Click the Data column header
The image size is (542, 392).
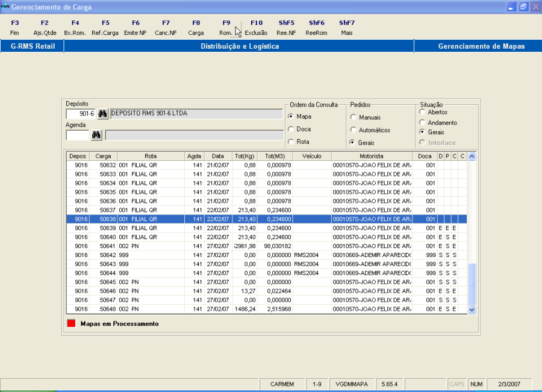[x=218, y=156]
